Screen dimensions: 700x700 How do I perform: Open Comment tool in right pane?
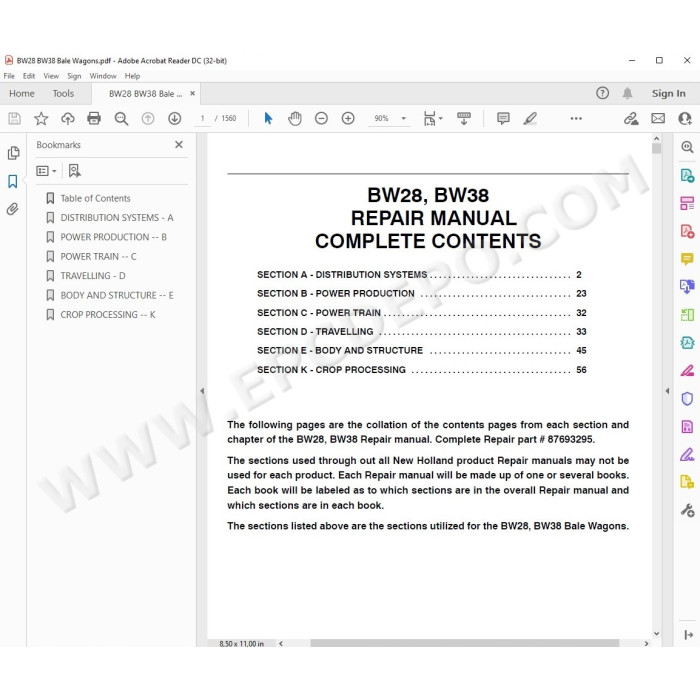point(687,259)
